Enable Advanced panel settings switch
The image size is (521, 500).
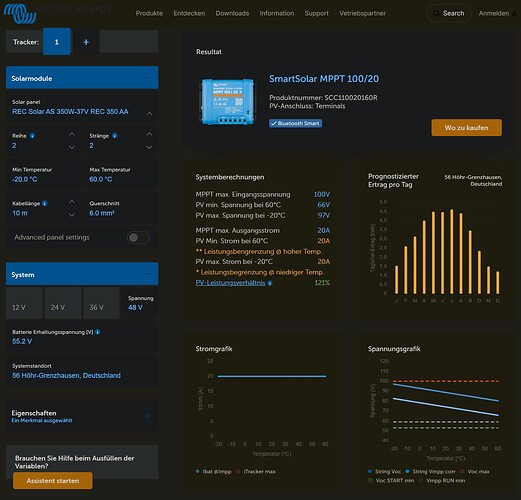[138, 237]
